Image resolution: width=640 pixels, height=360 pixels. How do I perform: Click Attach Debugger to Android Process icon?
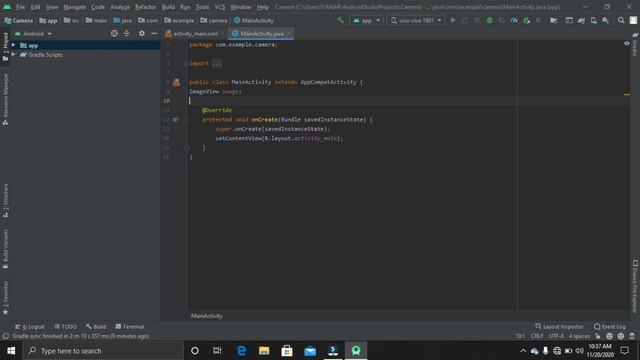point(526,20)
